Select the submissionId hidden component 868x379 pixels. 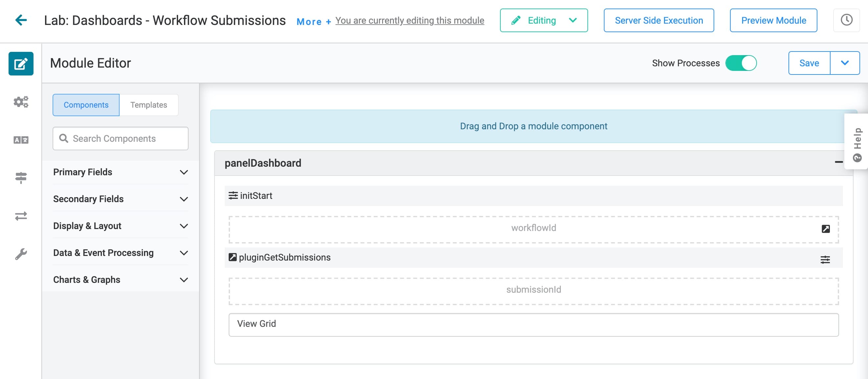tap(534, 291)
